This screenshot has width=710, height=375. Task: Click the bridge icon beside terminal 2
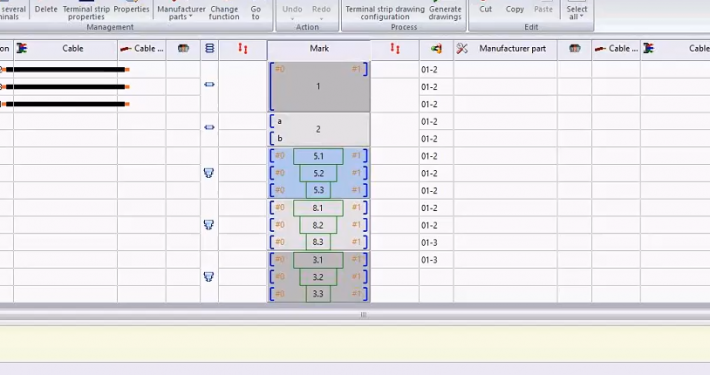pos(209,127)
